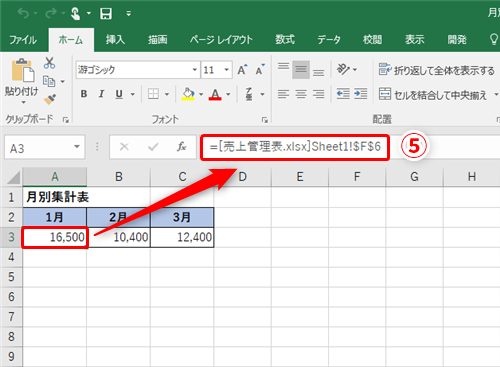Click the 游ゴシック font name box

click(133, 70)
